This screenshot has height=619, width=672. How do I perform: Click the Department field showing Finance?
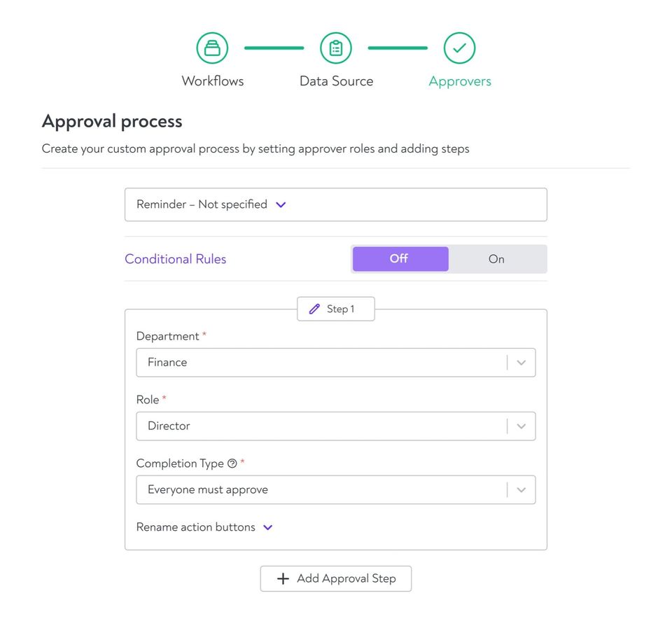coord(336,363)
